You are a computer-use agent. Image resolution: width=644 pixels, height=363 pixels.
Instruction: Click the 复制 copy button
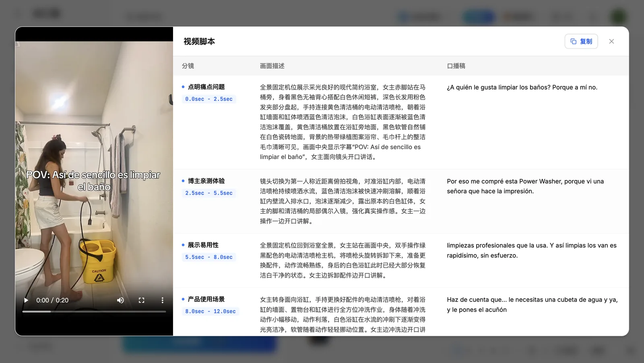click(581, 41)
